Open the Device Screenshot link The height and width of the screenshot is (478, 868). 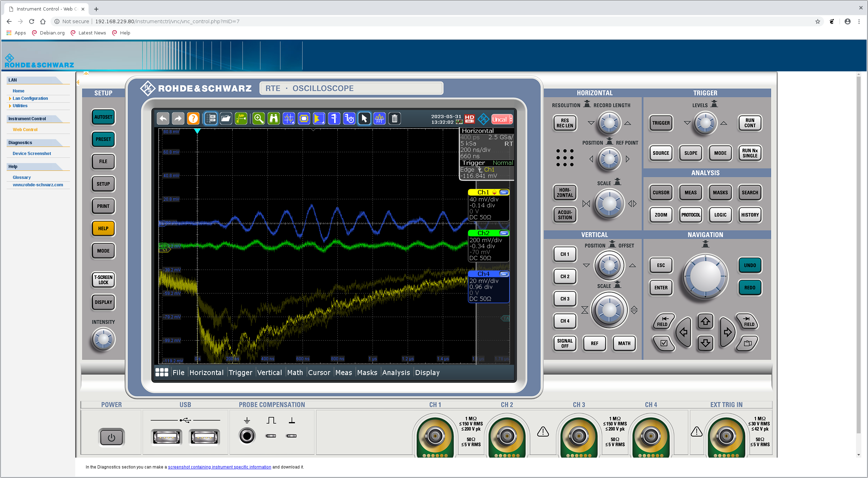[32, 154]
